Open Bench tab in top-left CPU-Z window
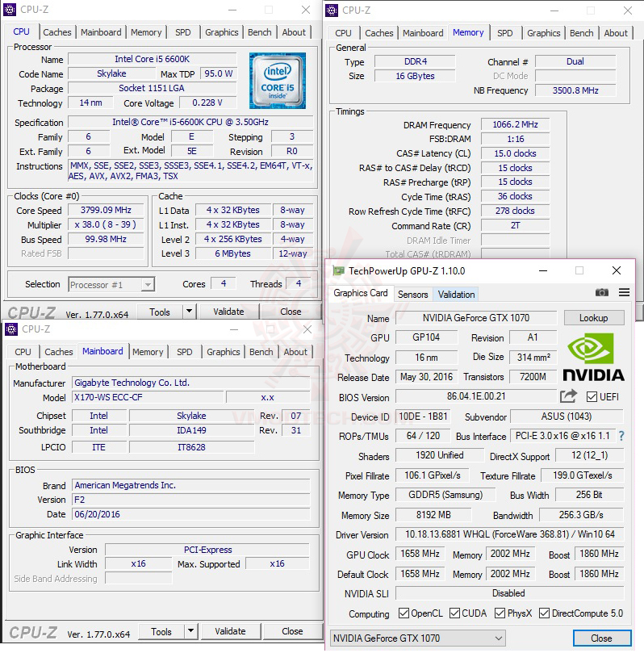 click(x=259, y=32)
